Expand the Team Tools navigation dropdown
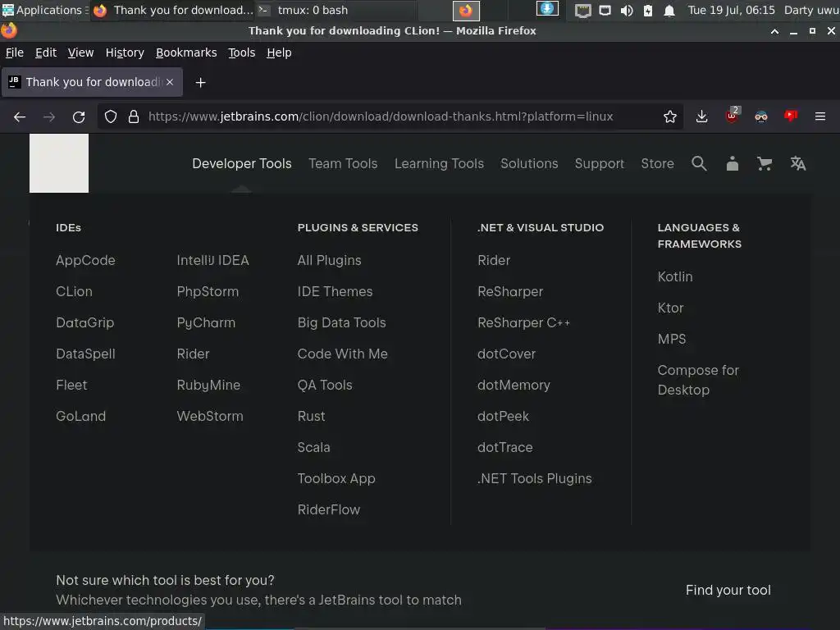The height and width of the screenshot is (630, 840). point(343,163)
